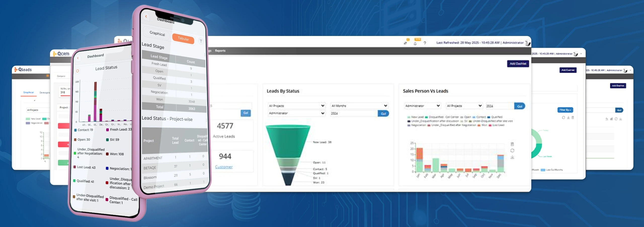Screen dimensions: 644x227
Task: Click Go button in rightmost window
Action: click(619, 110)
